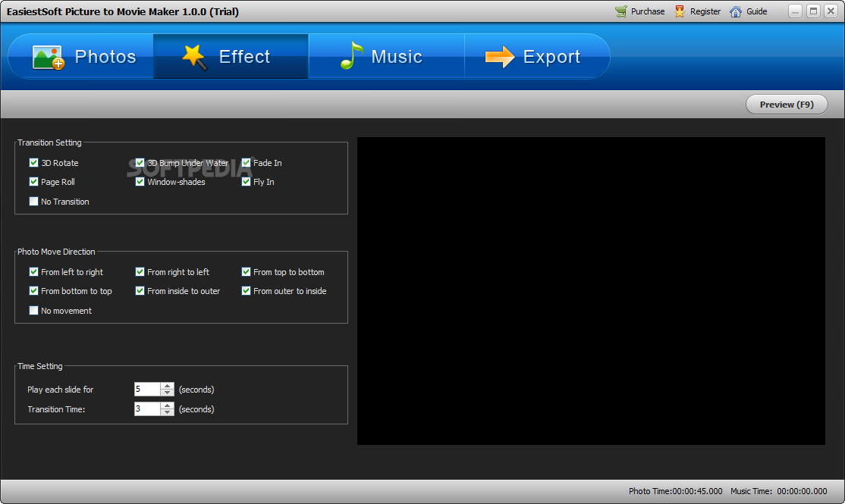Uncheck the Window-shades transition
845x504 pixels.
(140, 182)
